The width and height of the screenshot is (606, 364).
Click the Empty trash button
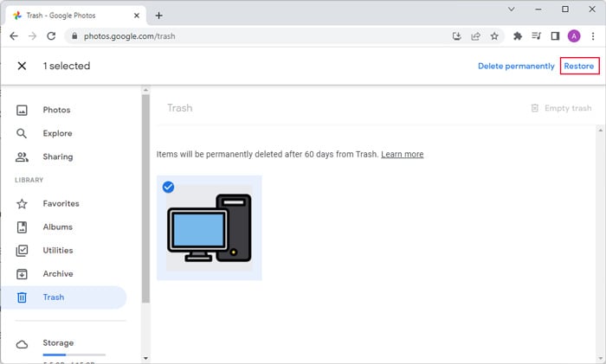(x=562, y=108)
